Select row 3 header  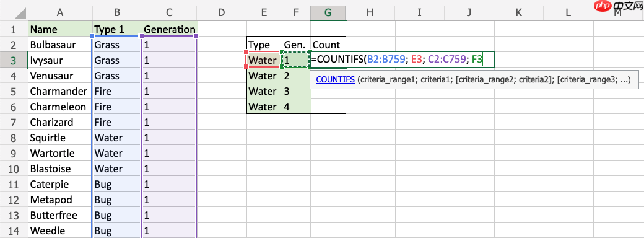coord(13,60)
